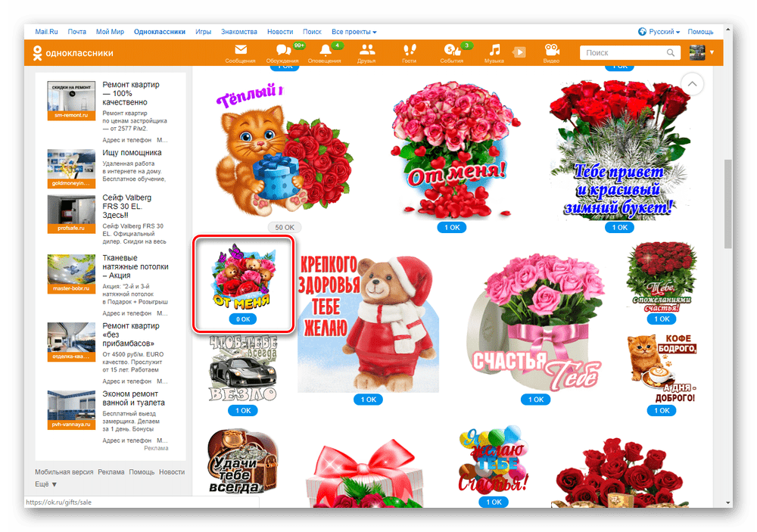The image size is (757, 532).
Task: Select the teddy bears От меня gift
Action: point(243,276)
